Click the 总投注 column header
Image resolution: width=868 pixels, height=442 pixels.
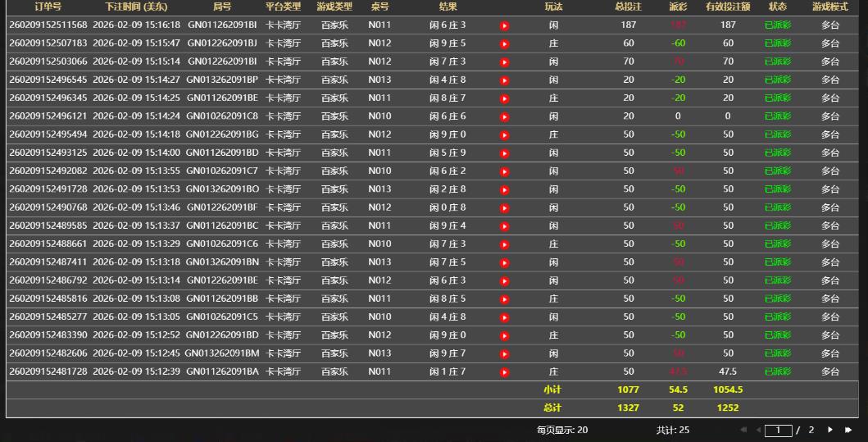coord(628,7)
